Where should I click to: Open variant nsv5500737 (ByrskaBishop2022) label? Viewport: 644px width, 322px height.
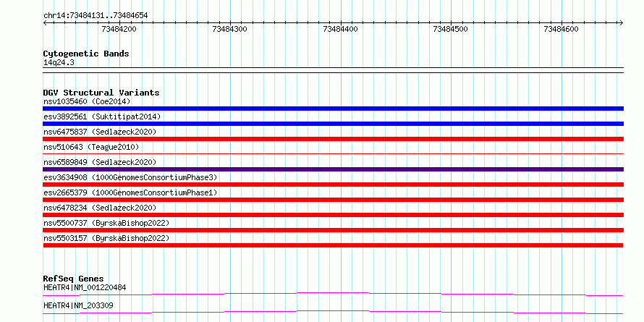tap(106, 223)
